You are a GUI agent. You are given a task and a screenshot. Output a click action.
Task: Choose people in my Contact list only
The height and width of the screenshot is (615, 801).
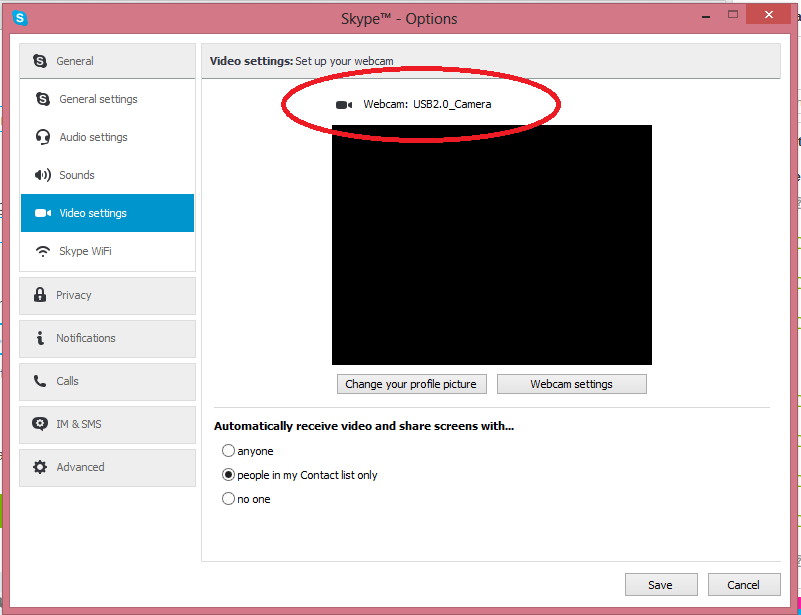[228, 474]
